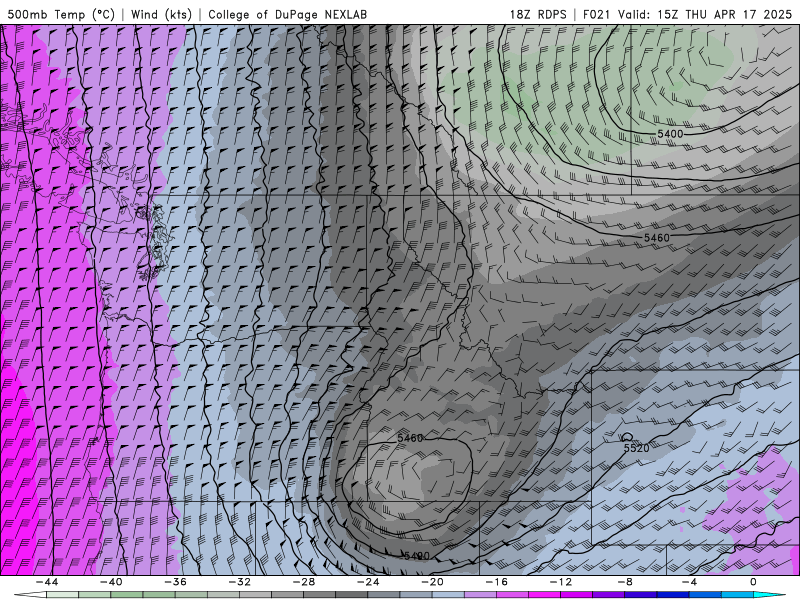This screenshot has height=600, width=800.
Task: Click the "F021" forecast hour text
Action: [x=597, y=14]
